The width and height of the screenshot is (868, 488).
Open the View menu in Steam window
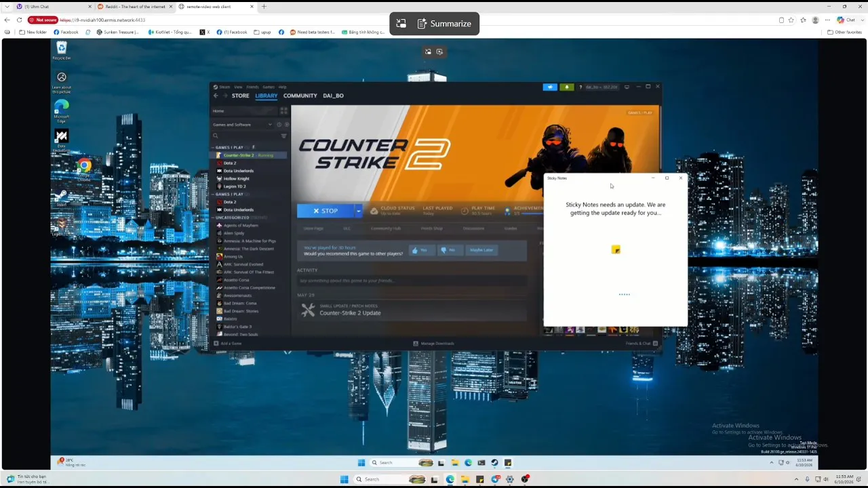pos(238,87)
